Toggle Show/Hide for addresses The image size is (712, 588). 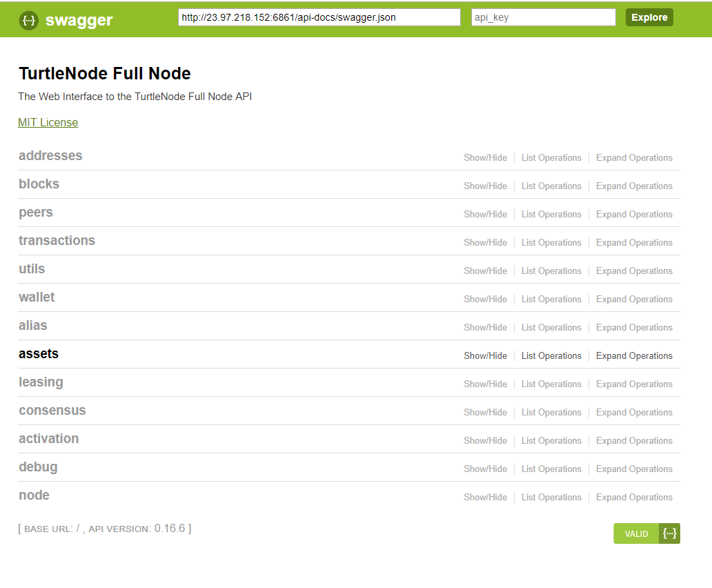[x=486, y=157]
